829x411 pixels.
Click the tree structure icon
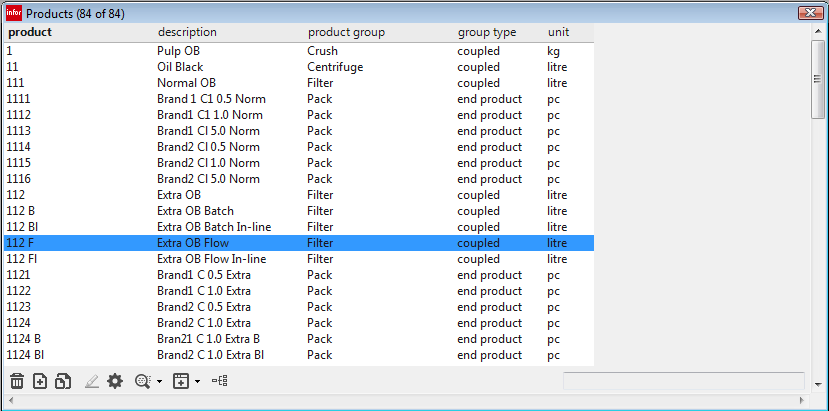pos(220,381)
